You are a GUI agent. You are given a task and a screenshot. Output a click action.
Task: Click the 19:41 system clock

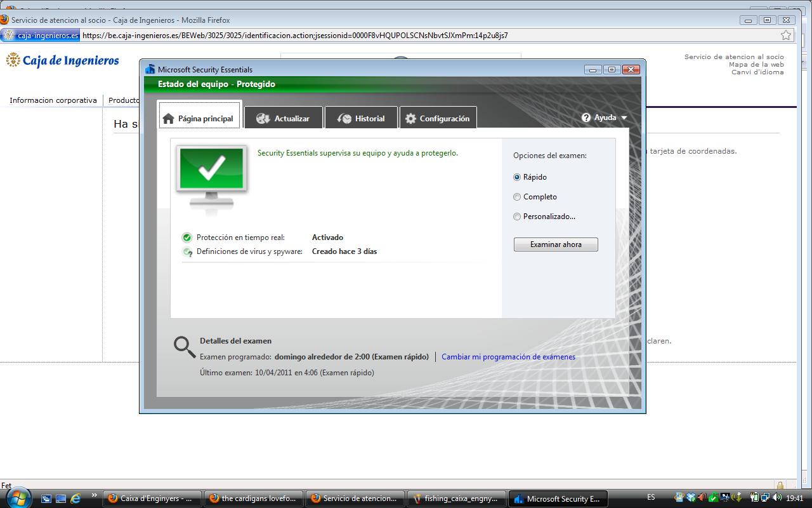tap(795, 498)
